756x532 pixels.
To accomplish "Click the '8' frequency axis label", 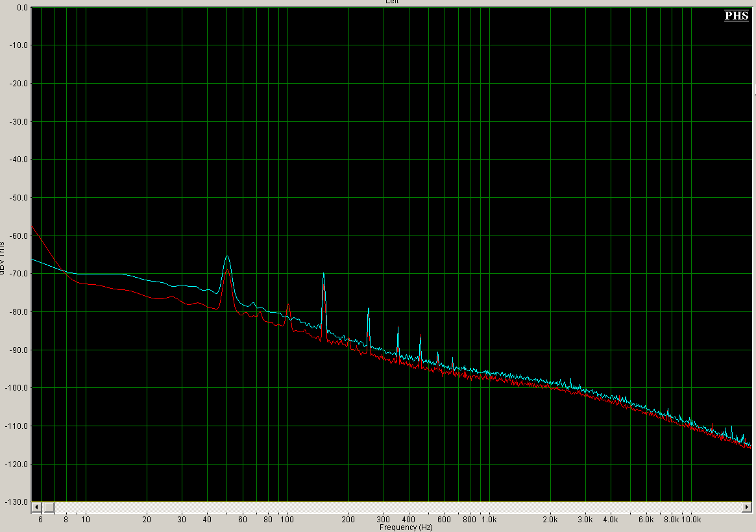I will tap(66, 520).
